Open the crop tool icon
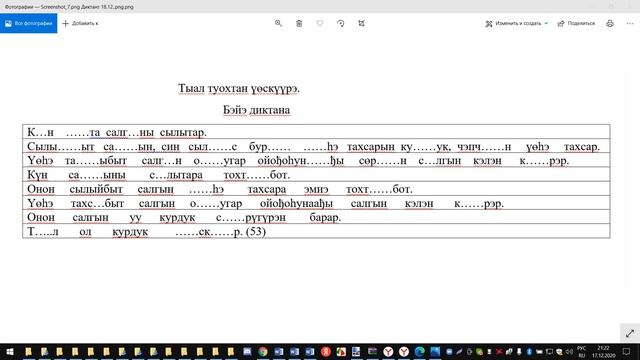The height and width of the screenshot is (360, 640). click(361, 23)
